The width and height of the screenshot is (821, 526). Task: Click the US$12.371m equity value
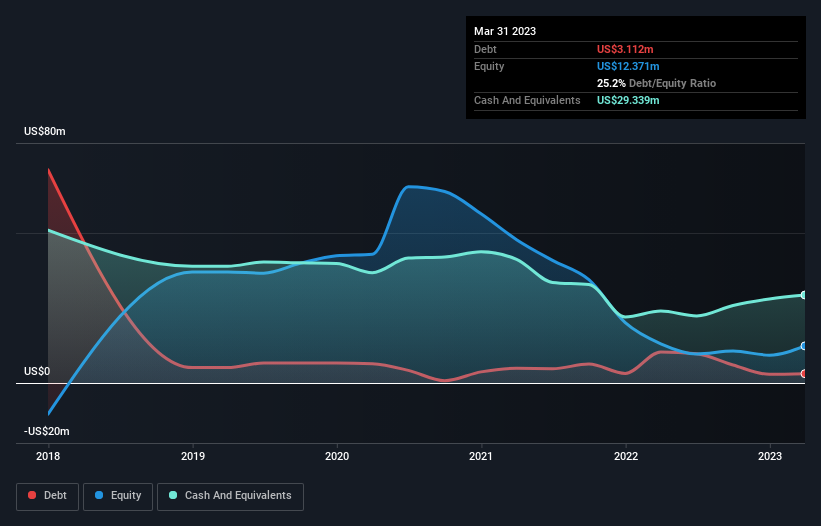tap(628, 66)
